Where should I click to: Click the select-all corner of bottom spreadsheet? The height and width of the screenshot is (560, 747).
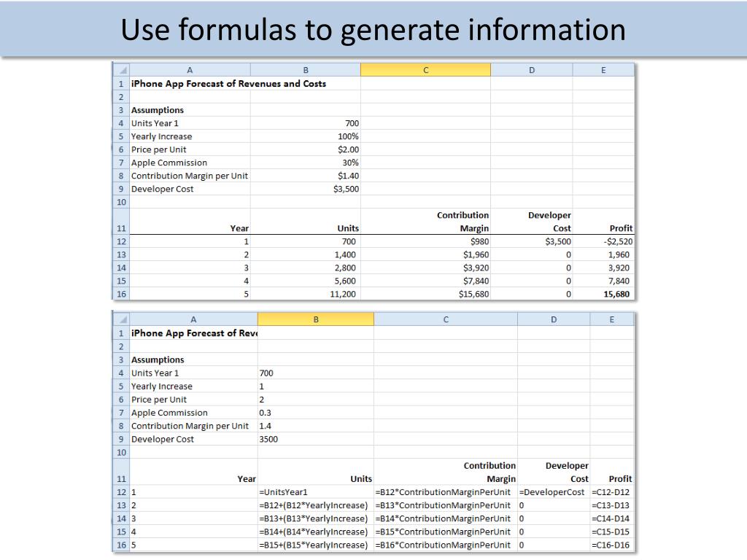point(122,319)
